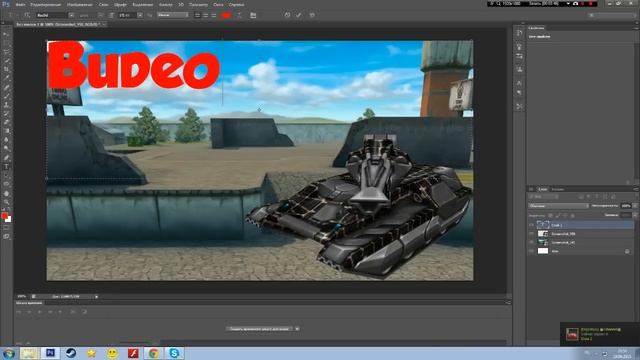This screenshot has height=360, width=640.
Task: Open the font size dropdown arrow
Action: [140, 15]
